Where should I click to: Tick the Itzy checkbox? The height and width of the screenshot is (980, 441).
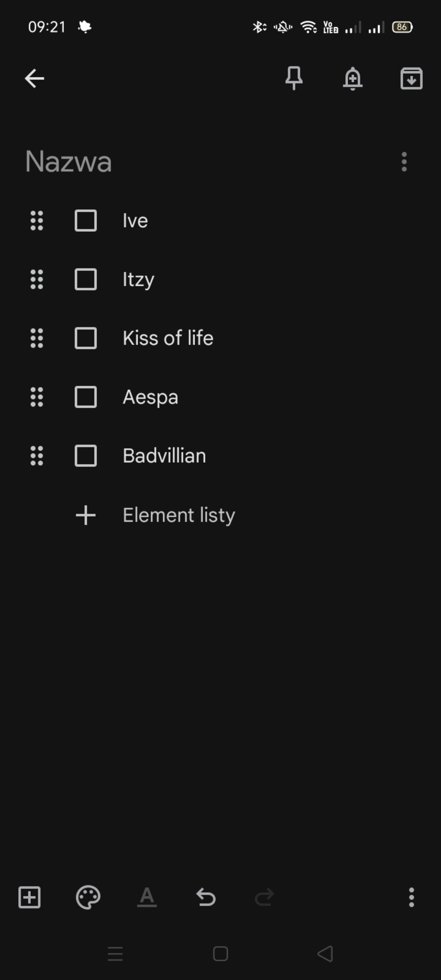(x=86, y=279)
